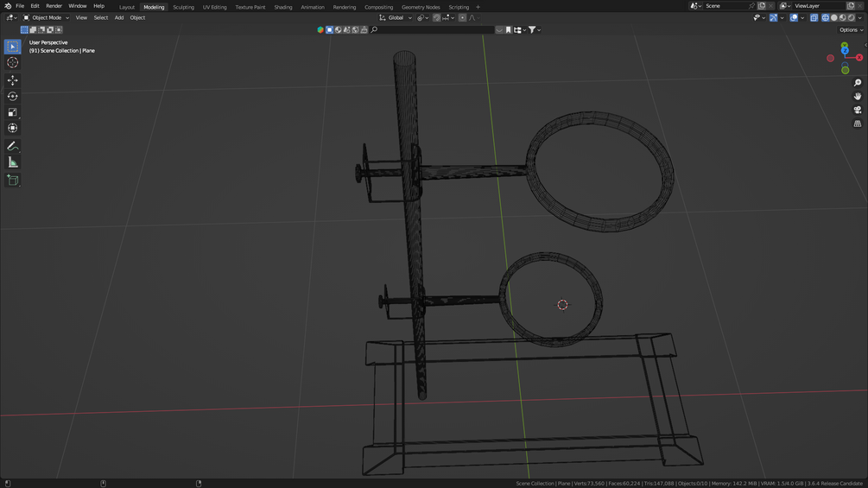
Task: Click the search field with magnifier
Action: click(x=433, y=30)
